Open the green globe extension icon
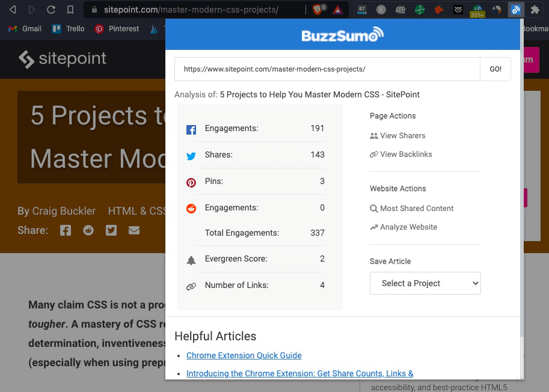Screen dimensions: 549x392 pos(420,10)
